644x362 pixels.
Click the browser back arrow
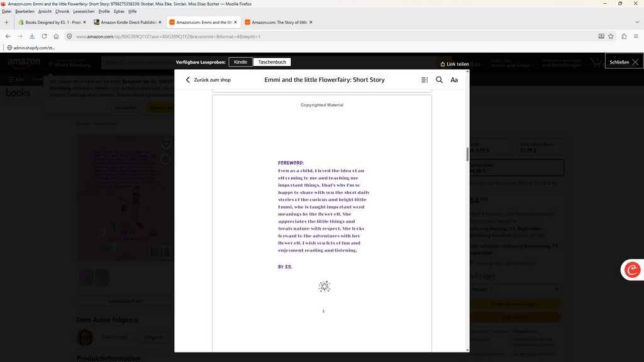click(8, 36)
